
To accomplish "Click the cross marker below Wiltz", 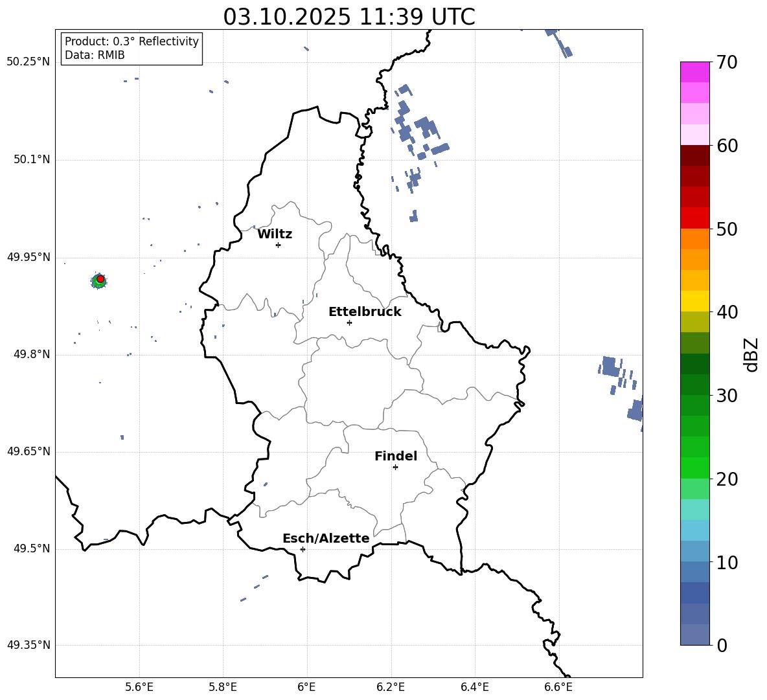I will tap(278, 245).
